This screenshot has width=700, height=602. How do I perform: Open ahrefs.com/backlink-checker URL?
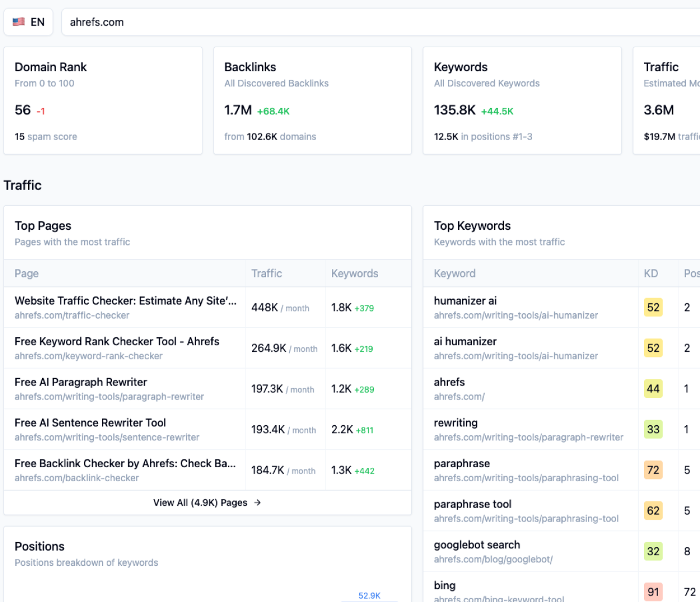76,478
